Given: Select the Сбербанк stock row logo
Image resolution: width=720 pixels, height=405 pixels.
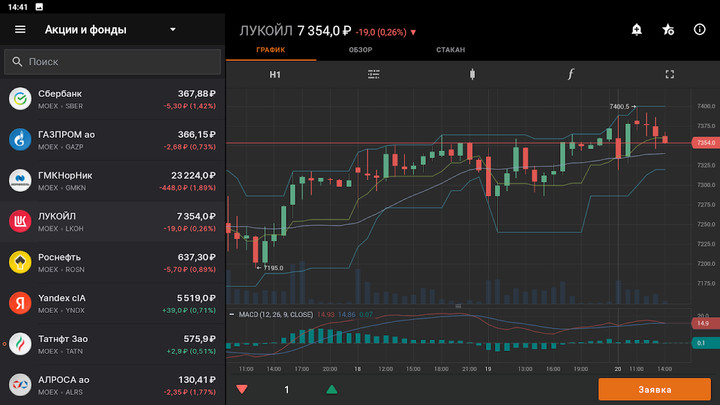Looking at the screenshot, I should point(20,99).
